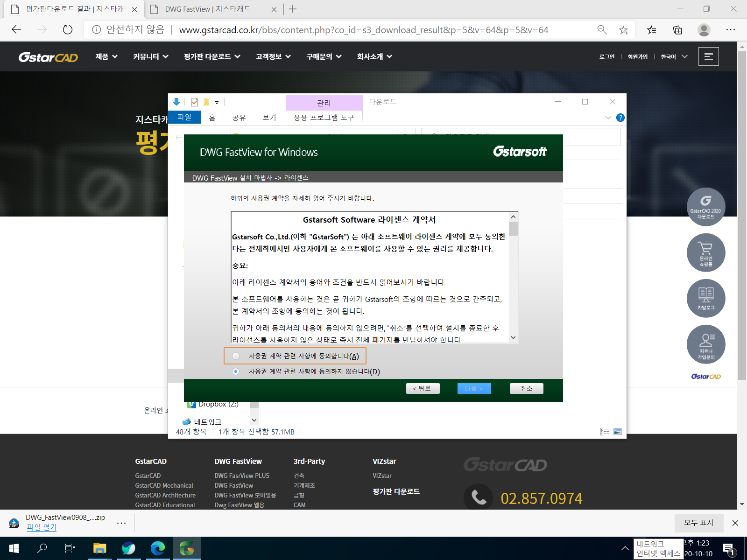
Task: Click GstarCAD Mechanical footer link
Action: click(164, 485)
